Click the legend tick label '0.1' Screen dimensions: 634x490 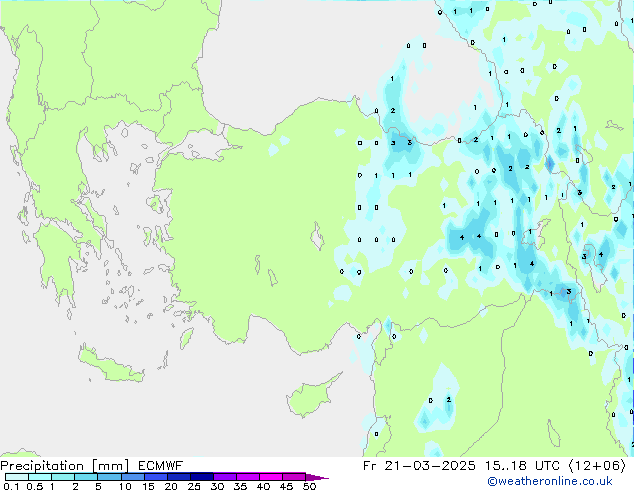click(11, 486)
